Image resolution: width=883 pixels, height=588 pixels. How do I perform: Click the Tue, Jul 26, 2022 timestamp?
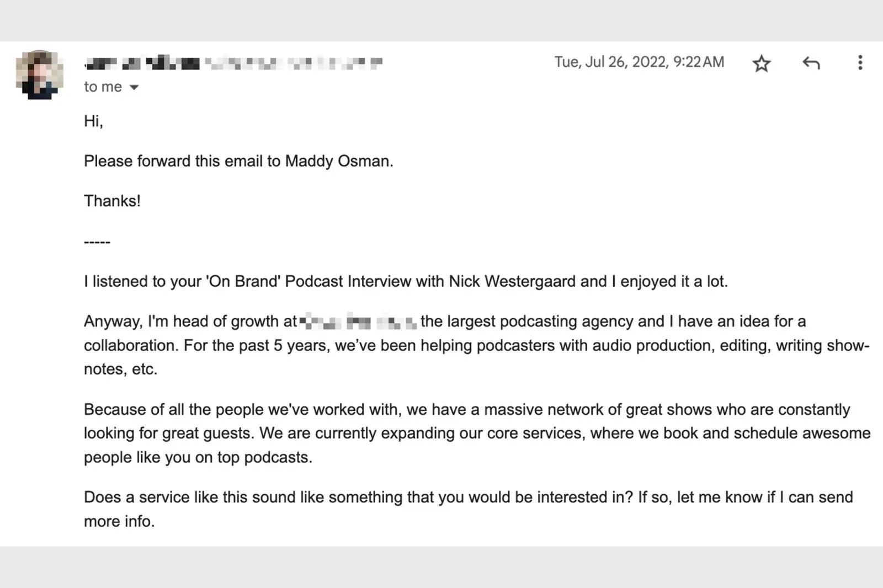(639, 62)
